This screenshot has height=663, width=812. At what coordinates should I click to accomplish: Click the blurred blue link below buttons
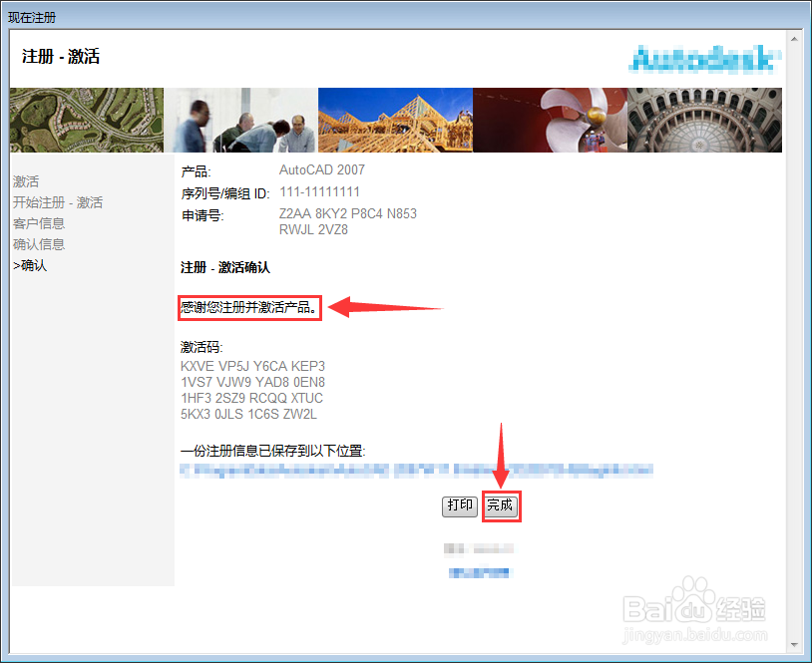point(479,572)
